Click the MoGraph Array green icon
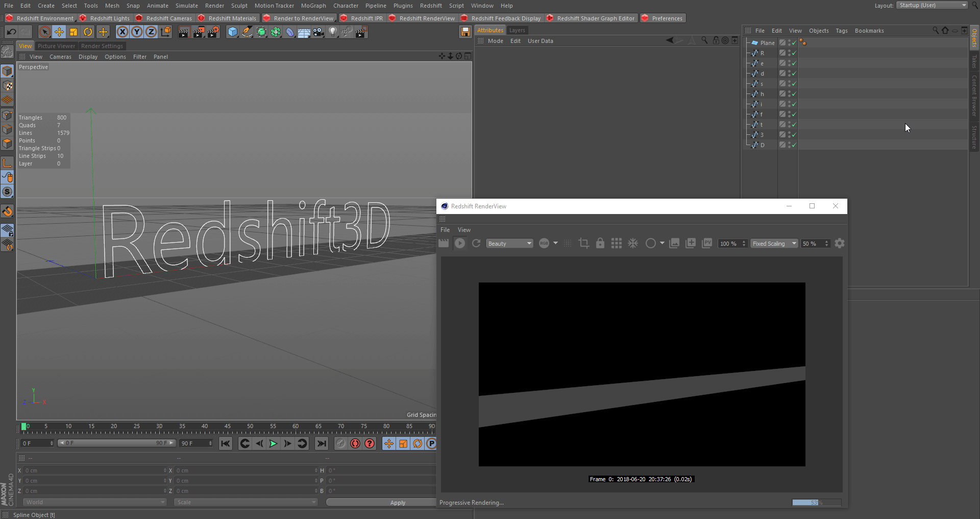Image resolution: width=980 pixels, height=519 pixels. (276, 32)
